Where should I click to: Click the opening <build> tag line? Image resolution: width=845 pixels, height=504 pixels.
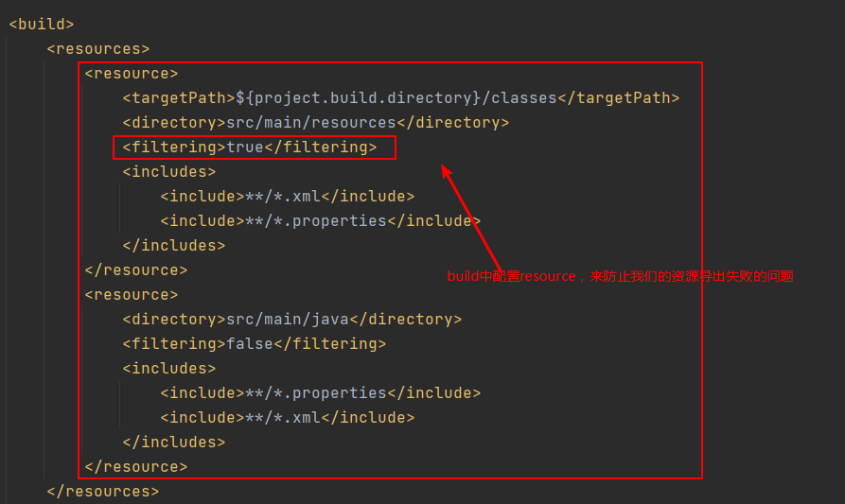pos(41,25)
